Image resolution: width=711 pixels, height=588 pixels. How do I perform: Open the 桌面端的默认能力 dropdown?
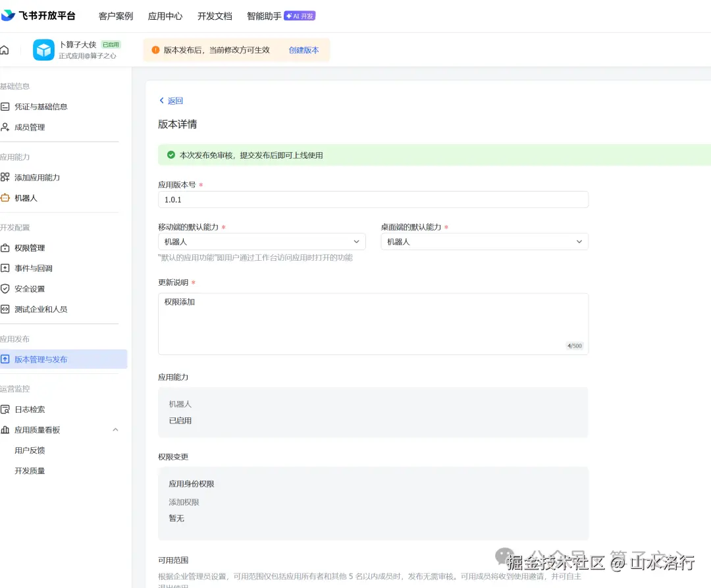[485, 242]
